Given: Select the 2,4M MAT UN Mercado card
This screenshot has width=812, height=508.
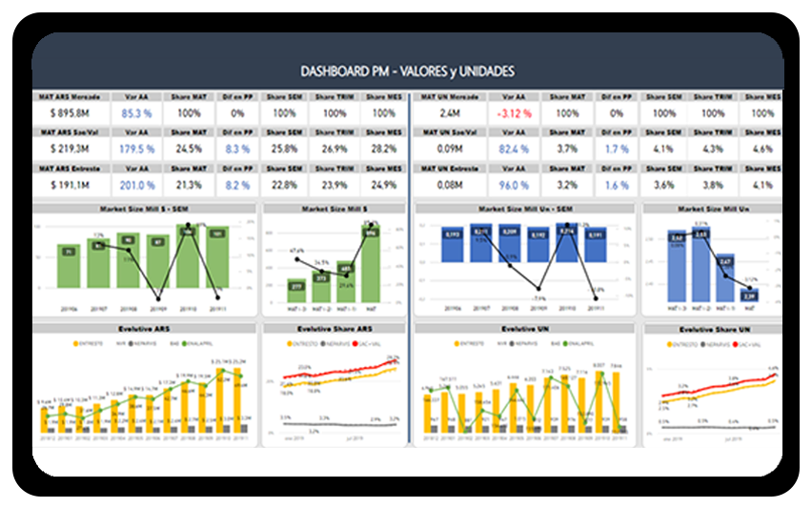Looking at the screenshot, I should [x=450, y=113].
